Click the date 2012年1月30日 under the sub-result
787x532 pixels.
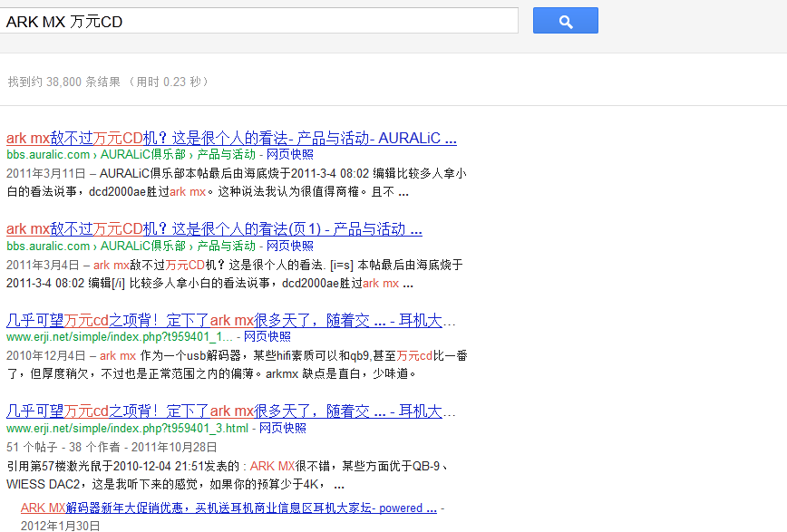pos(60,526)
